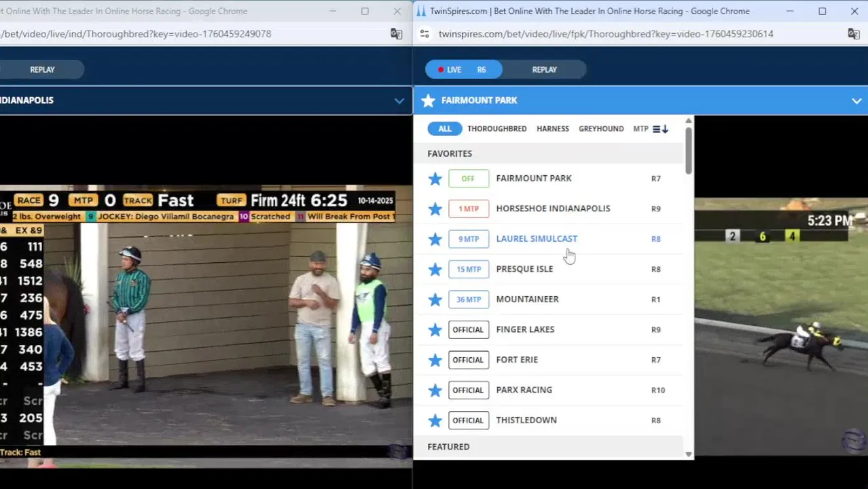The image size is (868, 489).
Task: Click scroll-up arrow of track list
Action: 689,121
